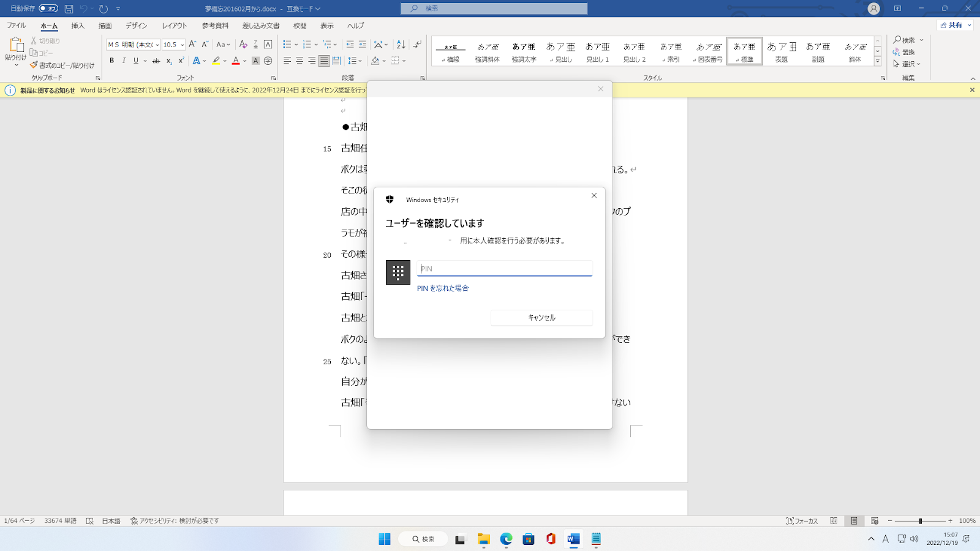The image size is (980, 551).
Task: Open File Explorer from taskbar
Action: click(484, 539)
